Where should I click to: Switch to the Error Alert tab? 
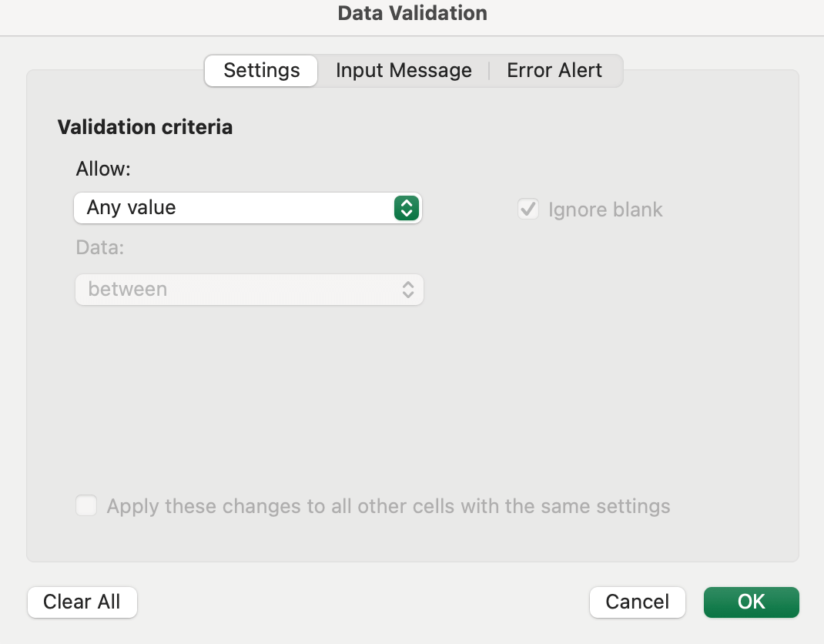click(554, 70)
